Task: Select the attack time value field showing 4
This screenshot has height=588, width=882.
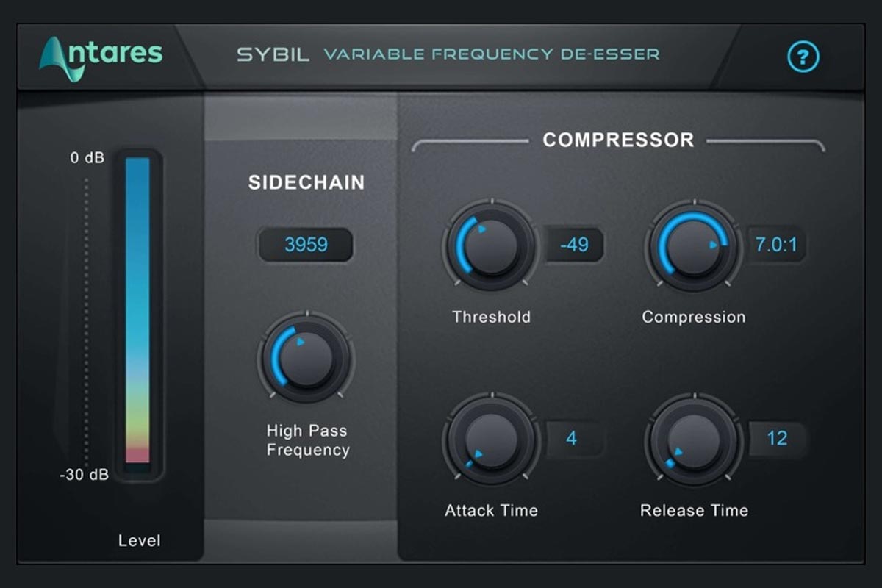Action: point(572,439)
